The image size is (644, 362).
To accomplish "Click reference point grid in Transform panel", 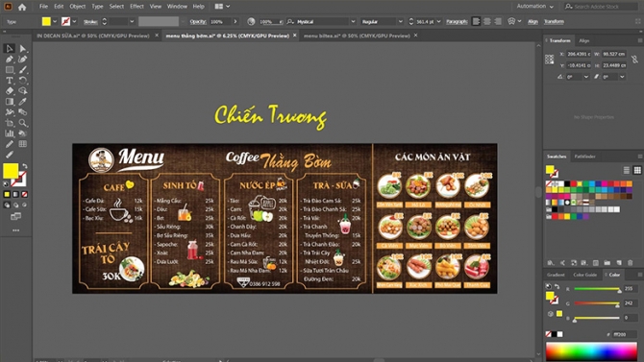I will [x=550, y=60].
